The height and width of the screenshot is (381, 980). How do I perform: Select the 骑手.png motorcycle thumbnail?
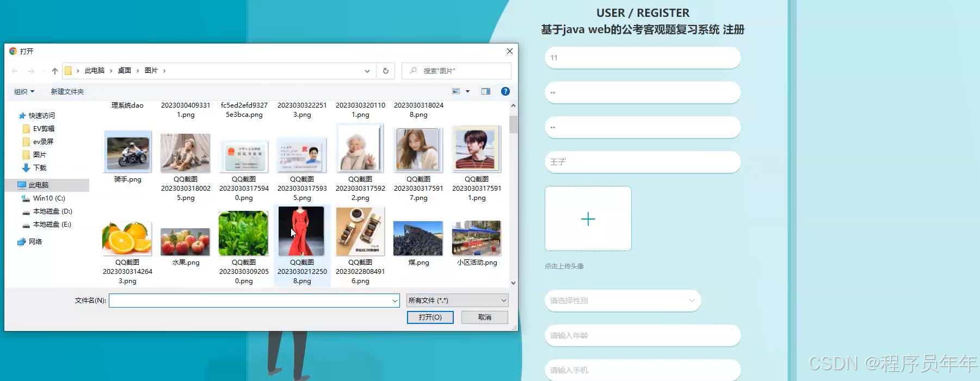pyautogui.click(x=128, y=151)
